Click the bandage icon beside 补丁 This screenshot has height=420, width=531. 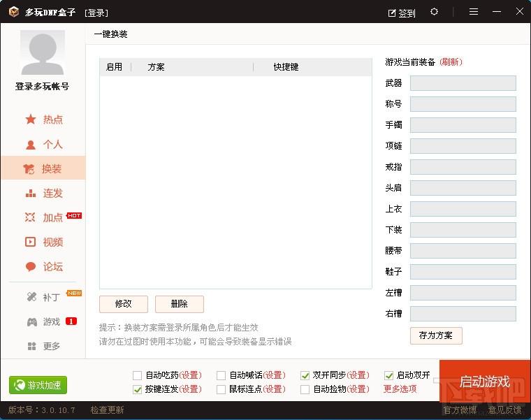(31, 297)
